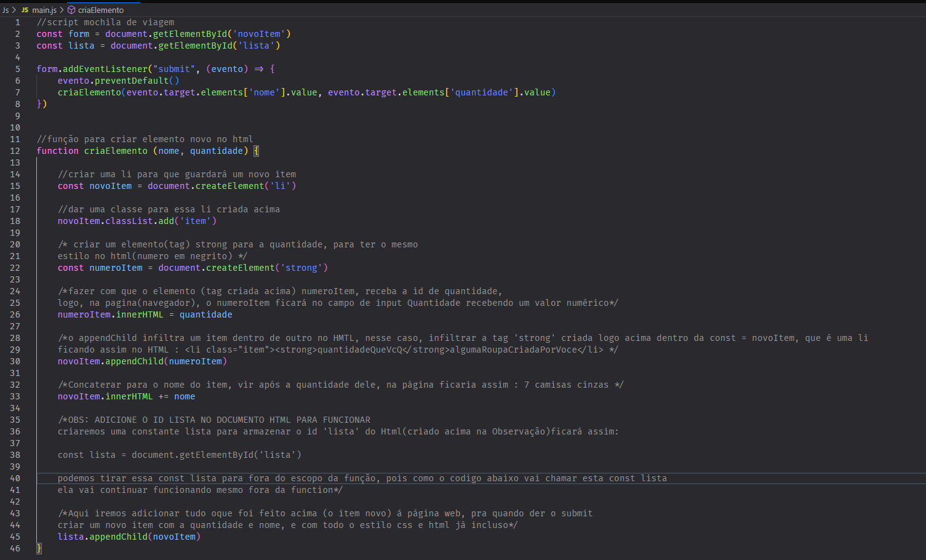The height and width of the screenshot is (560, 926).
Task: Click the comment '//script mochila de viagem'
Action: coord(105,22)
